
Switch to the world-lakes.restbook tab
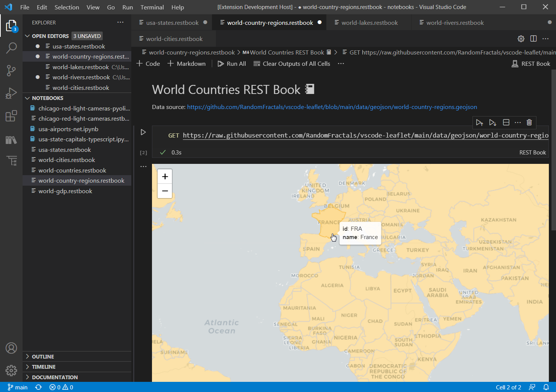click(x=369, y=23)
